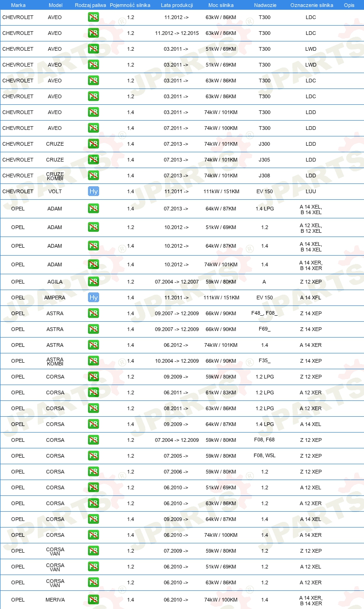Select the CRUZE KOMBI model cell
Image resolution: width=364 pixels, height=609 pixels.
(x=55, y=176)
